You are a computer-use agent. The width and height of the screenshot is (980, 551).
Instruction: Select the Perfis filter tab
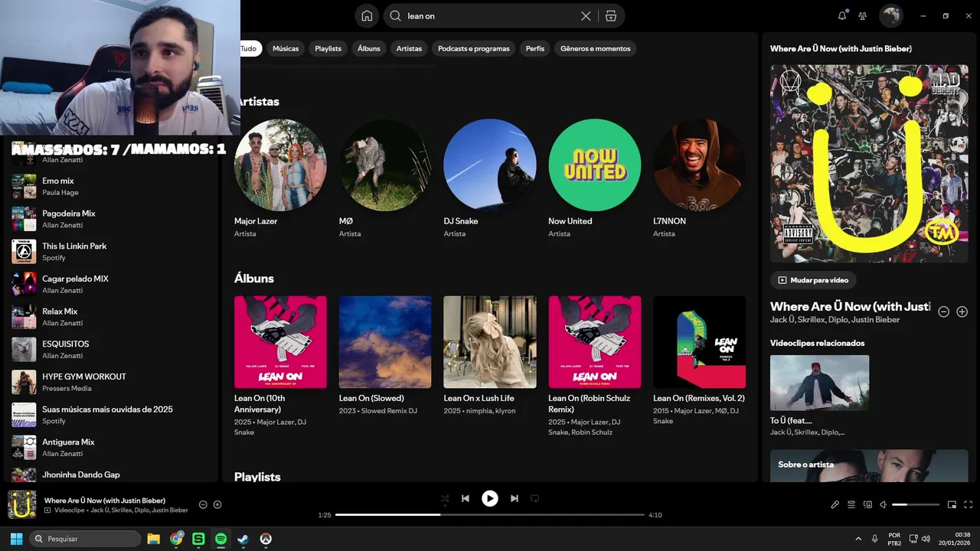535,48
